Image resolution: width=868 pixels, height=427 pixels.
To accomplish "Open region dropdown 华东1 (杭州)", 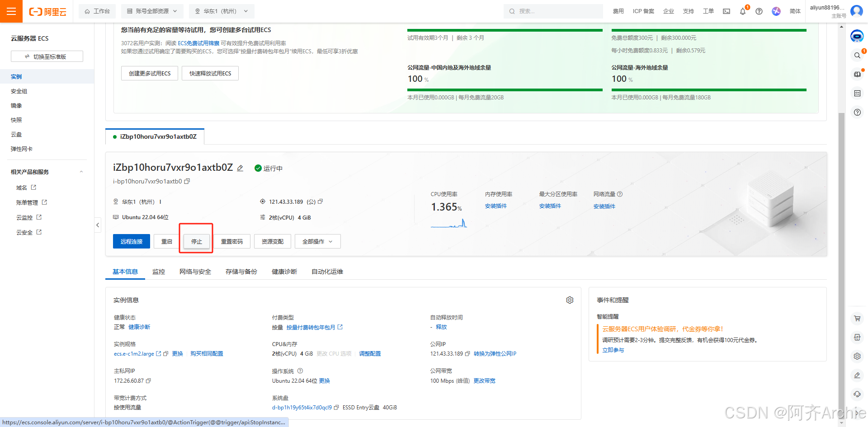I will [x=222, y=11].
